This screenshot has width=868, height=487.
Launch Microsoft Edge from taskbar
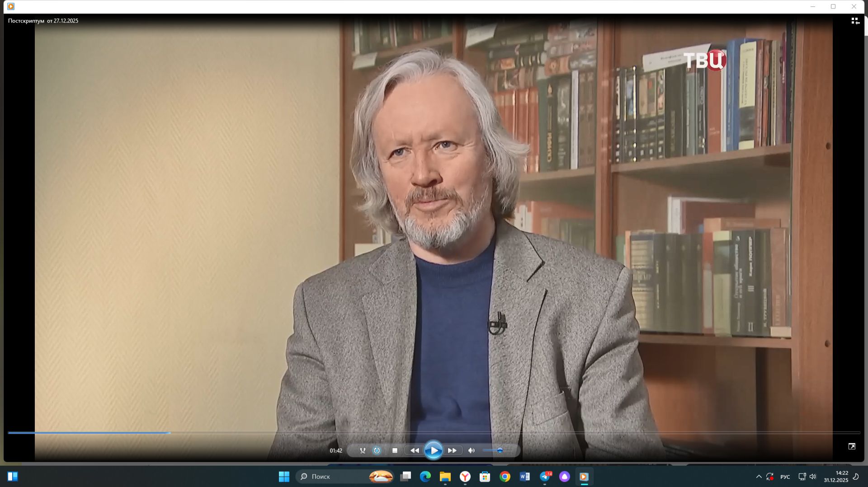pyautogui.click(x=425, y=477)
